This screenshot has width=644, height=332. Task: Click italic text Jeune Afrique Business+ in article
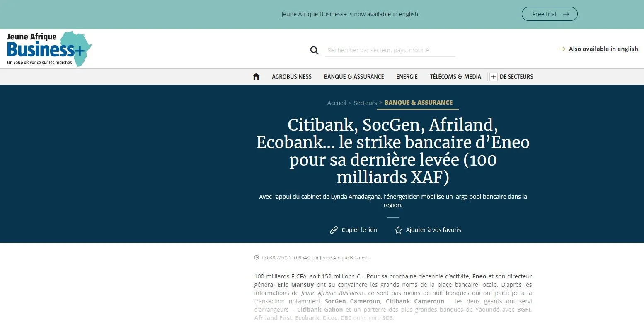333,293
